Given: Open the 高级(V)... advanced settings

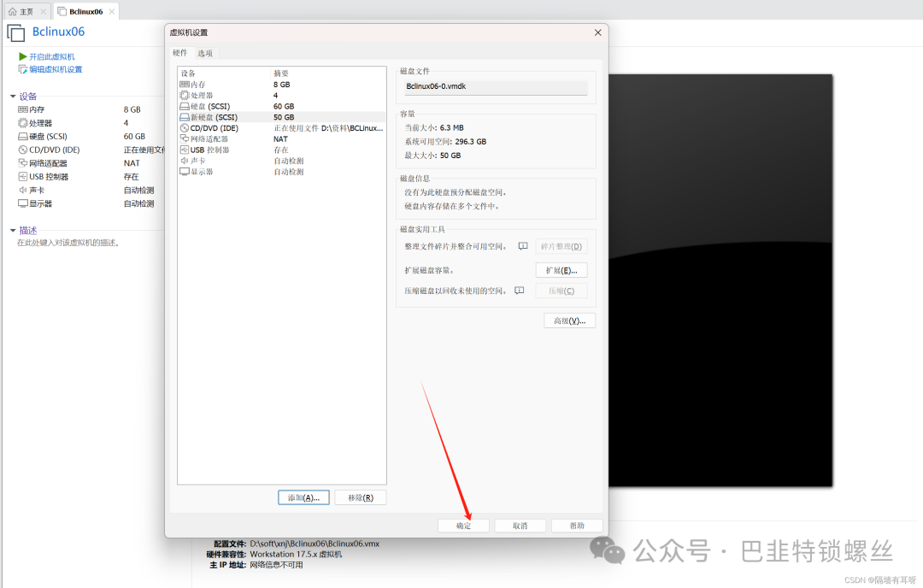Looking at the screenshot, I should click(569, 320).
